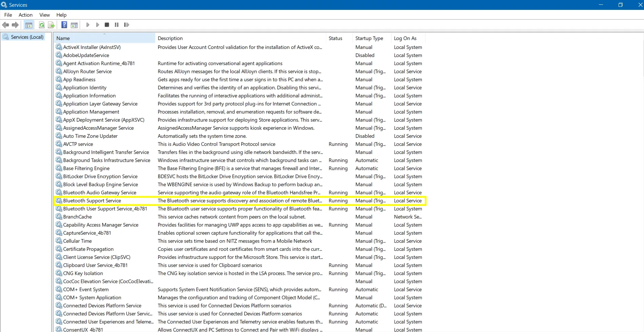Screen dimensions: 644x332
Task: Select Client License Service (ClipSVC)
Action: pyautogui.click(x=97, y=257)
